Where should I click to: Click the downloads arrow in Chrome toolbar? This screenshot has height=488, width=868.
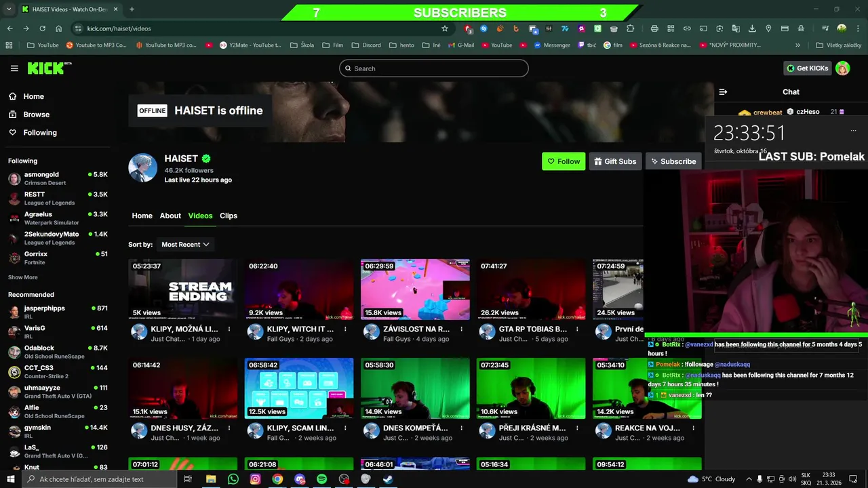pyautogui.click(x=752, y=28)
